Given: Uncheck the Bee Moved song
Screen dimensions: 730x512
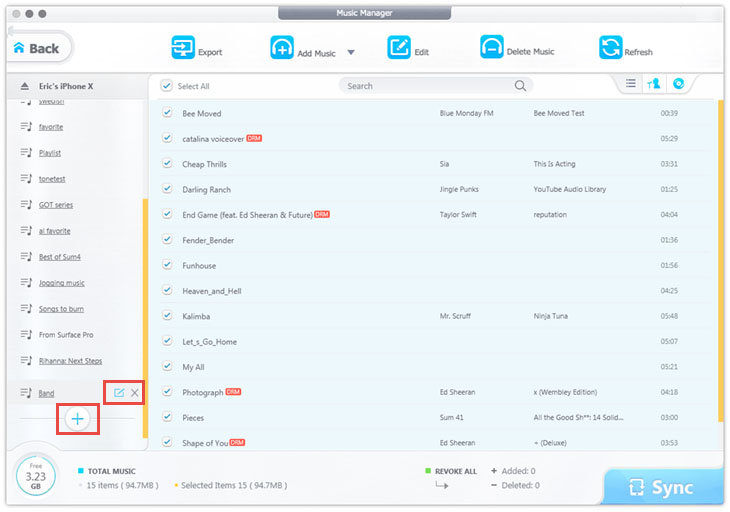Looking at the screenshot, I should tap(167, 113).
